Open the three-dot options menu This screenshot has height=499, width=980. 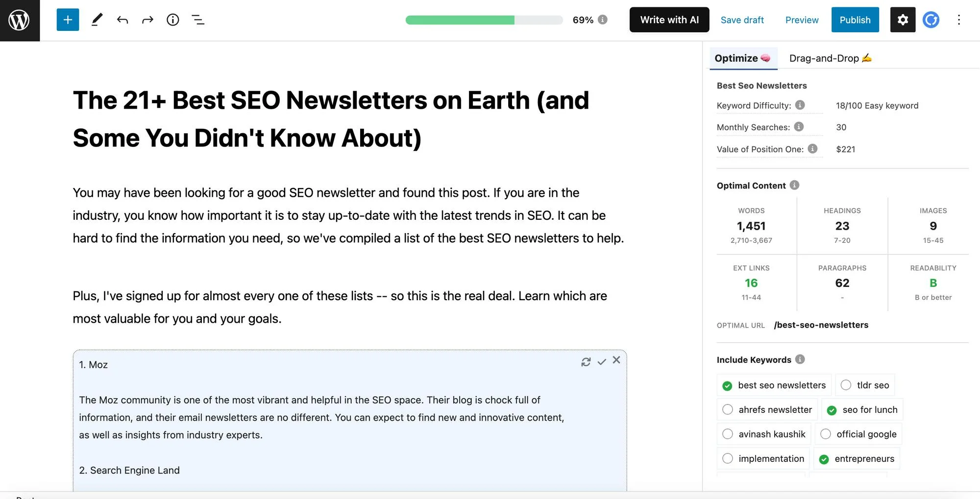959,20
